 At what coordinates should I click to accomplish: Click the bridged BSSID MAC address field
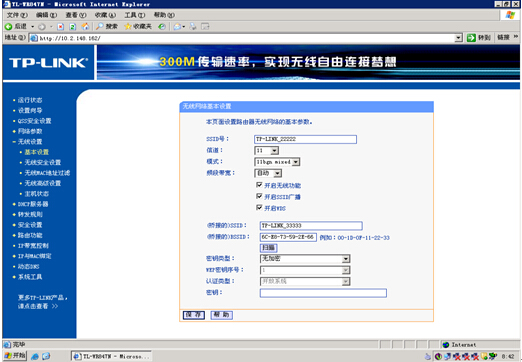pos(288,237)
